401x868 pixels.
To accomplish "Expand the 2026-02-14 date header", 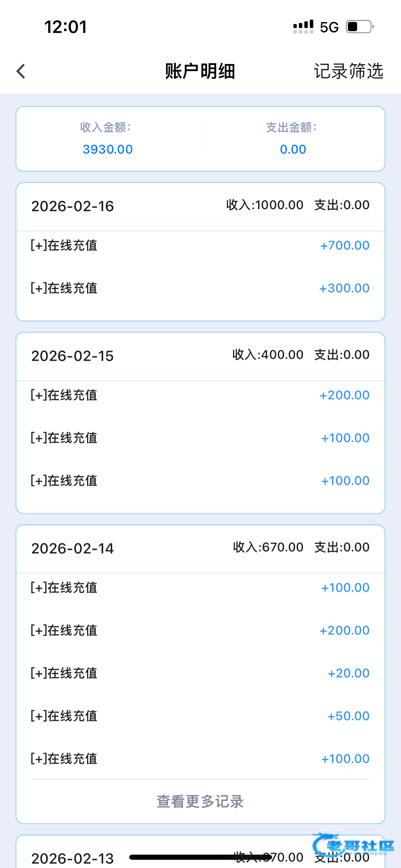I will [x=200, y=548].
